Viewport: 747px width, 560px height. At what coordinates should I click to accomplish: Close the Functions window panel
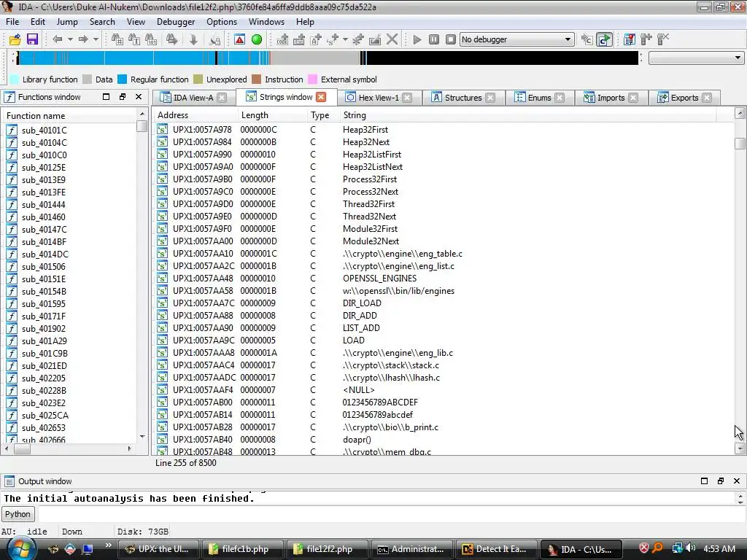click(x=139, y=97)
